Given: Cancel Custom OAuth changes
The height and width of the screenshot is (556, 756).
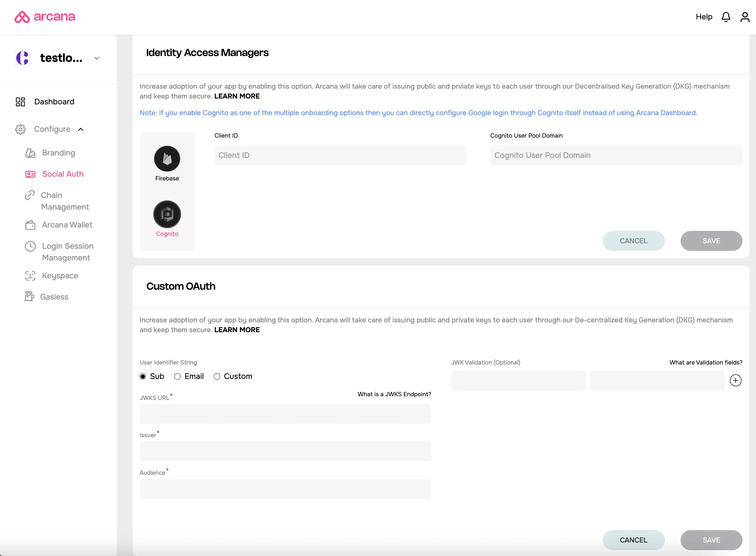Looking at the screenshot, I should (633, 540).
